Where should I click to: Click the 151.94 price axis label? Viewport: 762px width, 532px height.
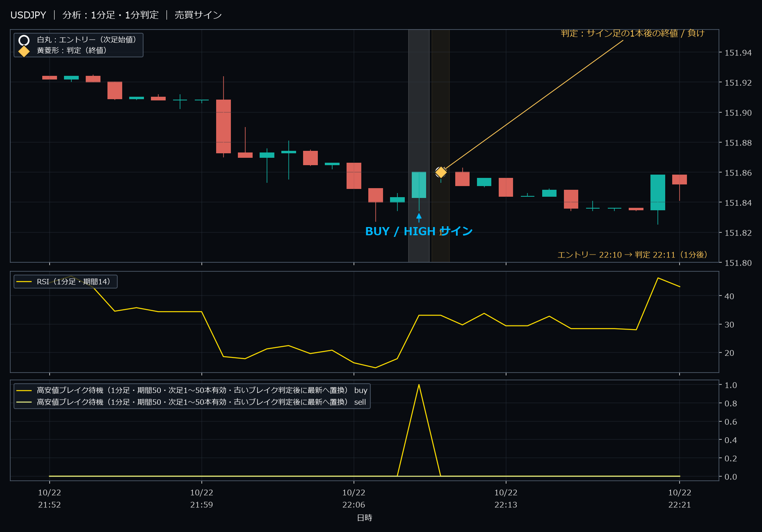coord(738,53)
